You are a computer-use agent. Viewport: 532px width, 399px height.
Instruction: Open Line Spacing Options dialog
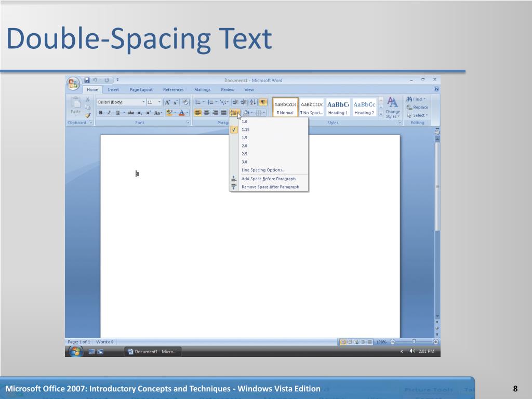click(x=269, y=170)
